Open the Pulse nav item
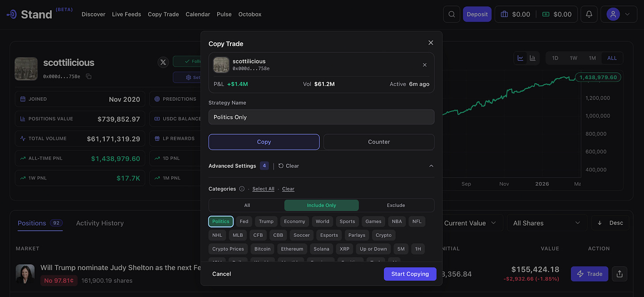 pos(224,14)
